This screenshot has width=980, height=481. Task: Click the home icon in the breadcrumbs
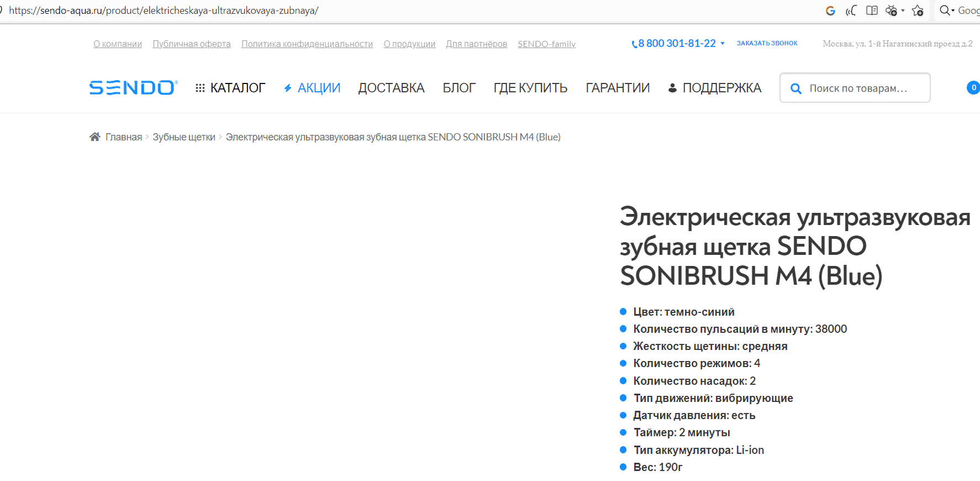tap(94, 137)
